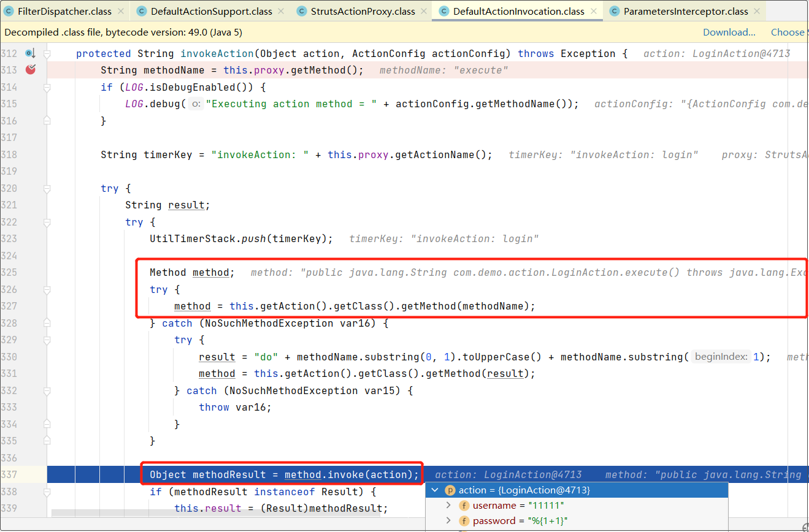
Task: Click the catch fold marker on line 332
Action: [47, 391]
